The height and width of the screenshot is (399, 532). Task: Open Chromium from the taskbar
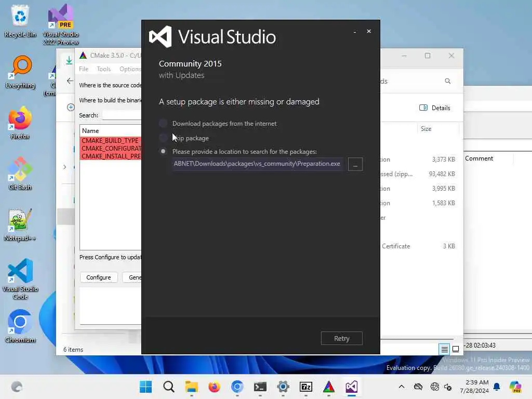[x=237, y=387]
